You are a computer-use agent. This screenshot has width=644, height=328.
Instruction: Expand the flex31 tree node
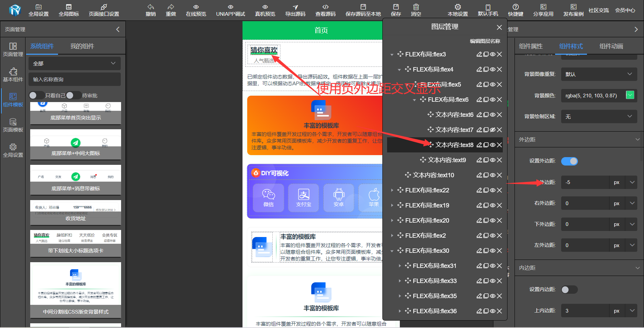tap(399, 266)
